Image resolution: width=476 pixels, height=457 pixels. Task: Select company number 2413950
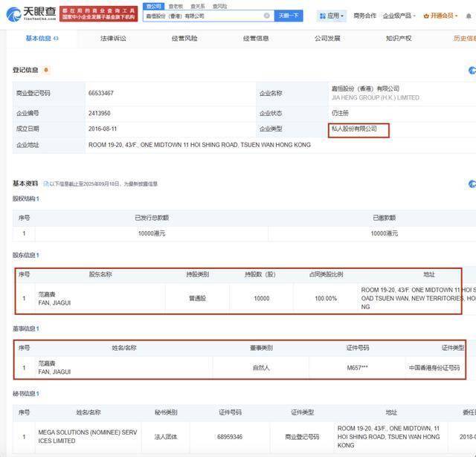[99, 113]
